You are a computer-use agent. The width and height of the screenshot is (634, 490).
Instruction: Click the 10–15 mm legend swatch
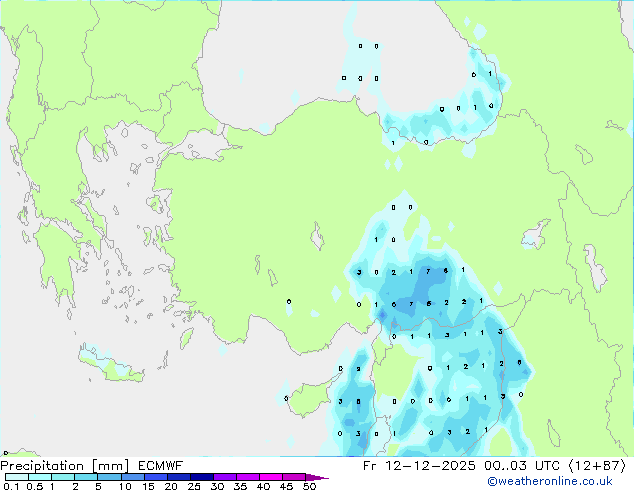coord(132,477)
